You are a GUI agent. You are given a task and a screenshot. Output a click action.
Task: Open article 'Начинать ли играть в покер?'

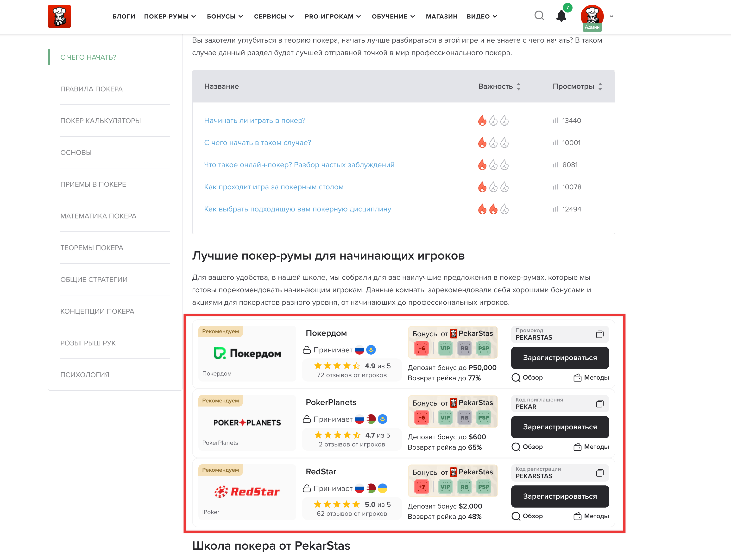point(255,121)
